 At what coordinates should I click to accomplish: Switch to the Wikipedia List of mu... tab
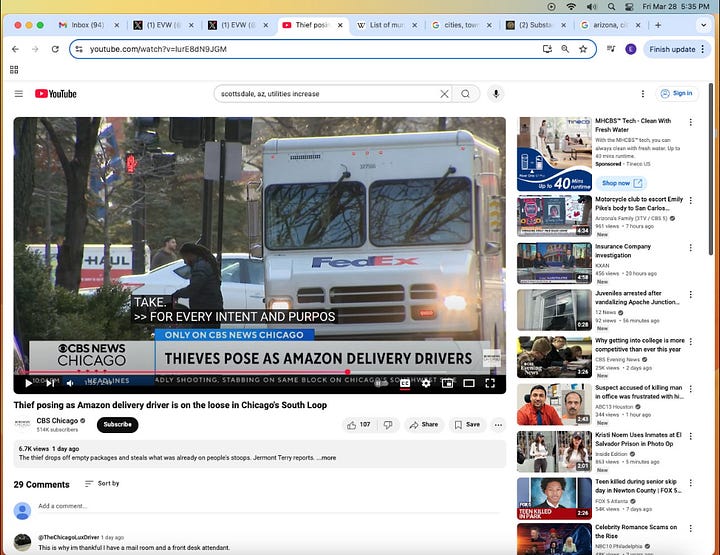point(387,25)
